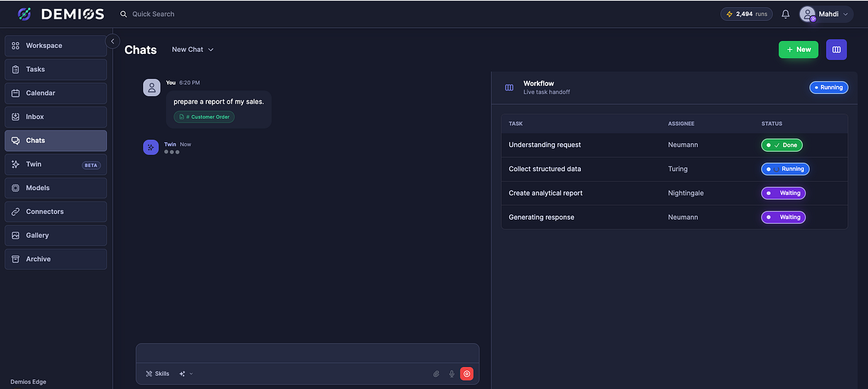The image size is (868, 389).
Task: Toggle the workflow panel view button
Action: pyautogui.click(x=836, y=49)
